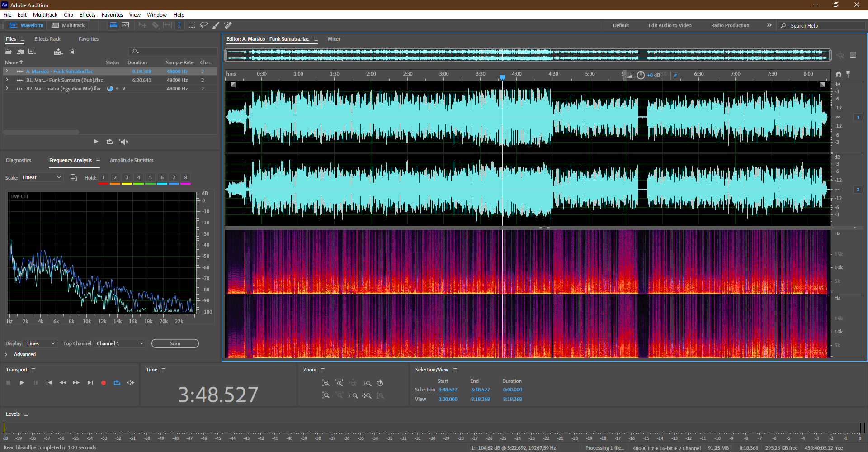Switch to the Amplitude Statistics tab
Viewport: 868px width, 452px height.
coord(132,160)
